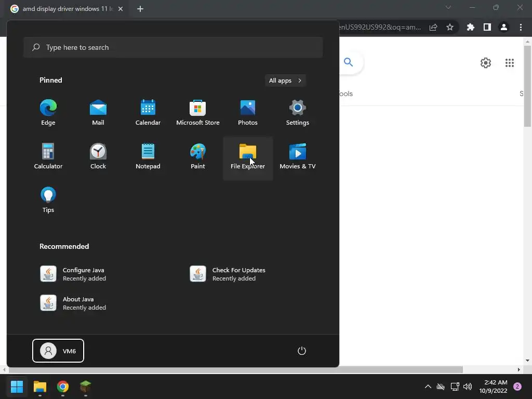
Task: Open Notepad
Action: point(148,157)
